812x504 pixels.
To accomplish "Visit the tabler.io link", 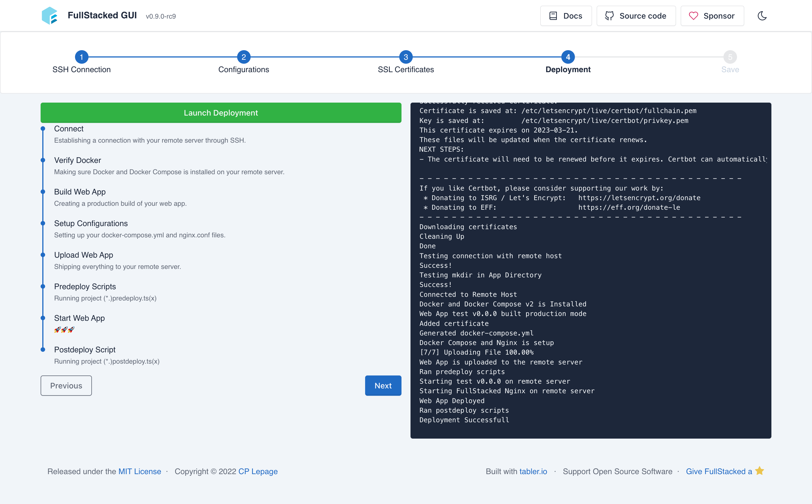I will (533, 471).
